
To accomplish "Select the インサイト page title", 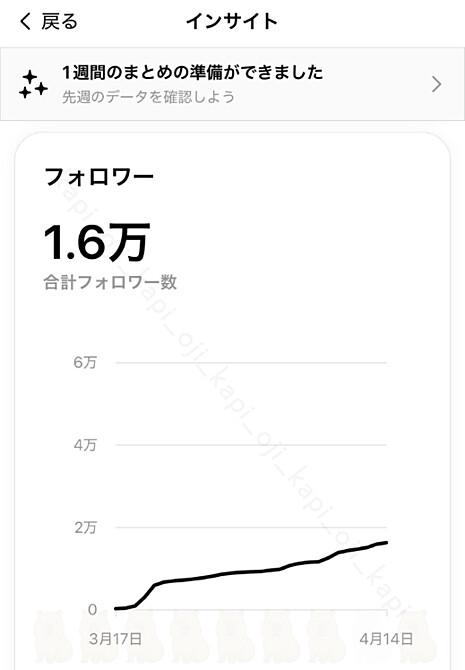I will (x=232, y=21).
